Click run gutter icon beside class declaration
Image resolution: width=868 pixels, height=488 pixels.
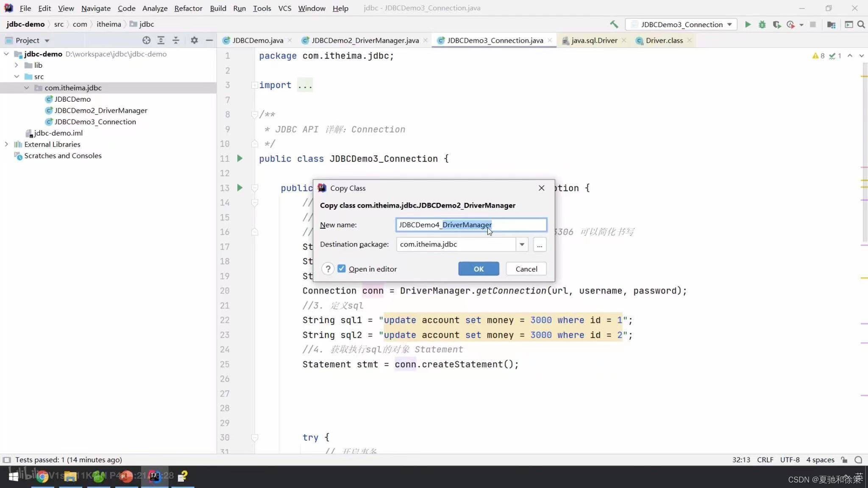[x=240, y=158]
